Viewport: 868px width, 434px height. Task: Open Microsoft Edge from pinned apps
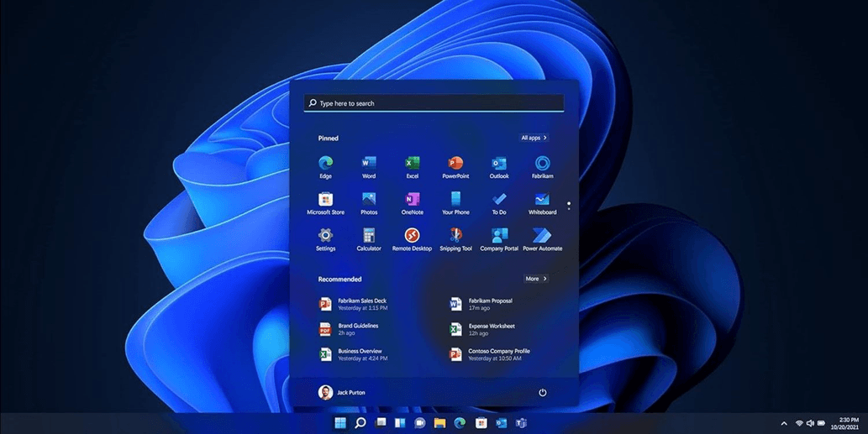[325, 165]
